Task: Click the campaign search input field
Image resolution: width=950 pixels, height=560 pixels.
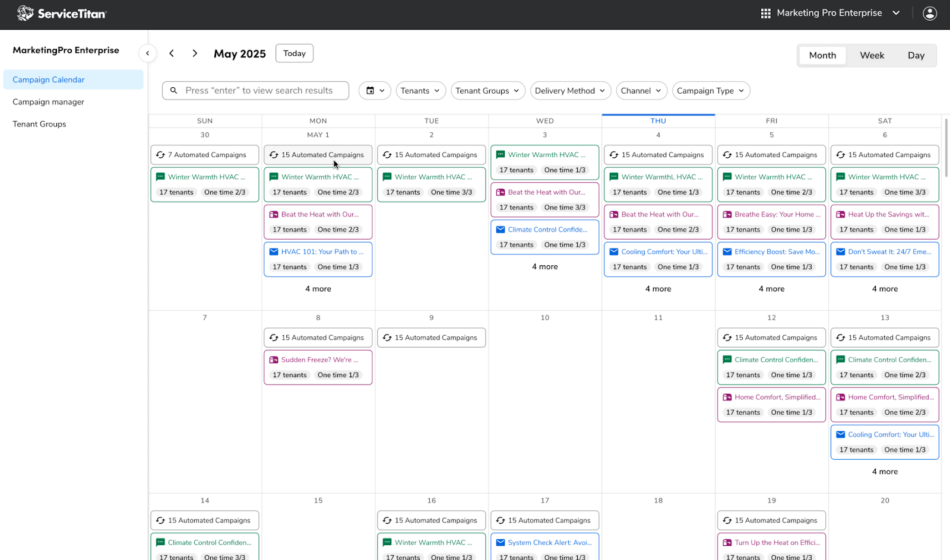Action: 256,91
